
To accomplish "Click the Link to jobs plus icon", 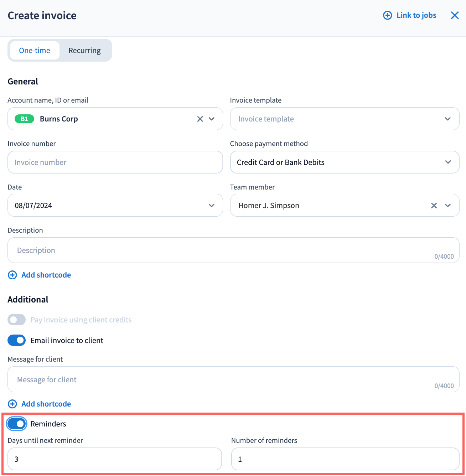I will click(387, 15).
